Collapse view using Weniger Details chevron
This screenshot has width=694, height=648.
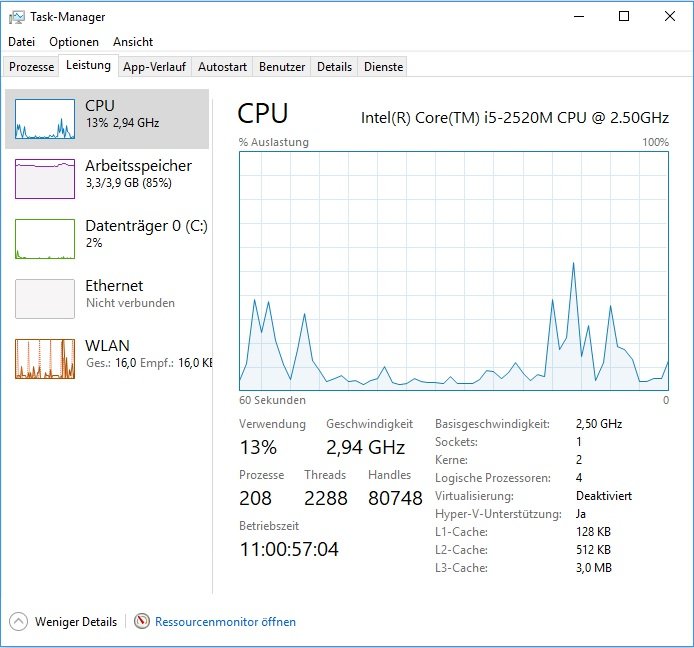pyautogui.click(x=18, y=621)
